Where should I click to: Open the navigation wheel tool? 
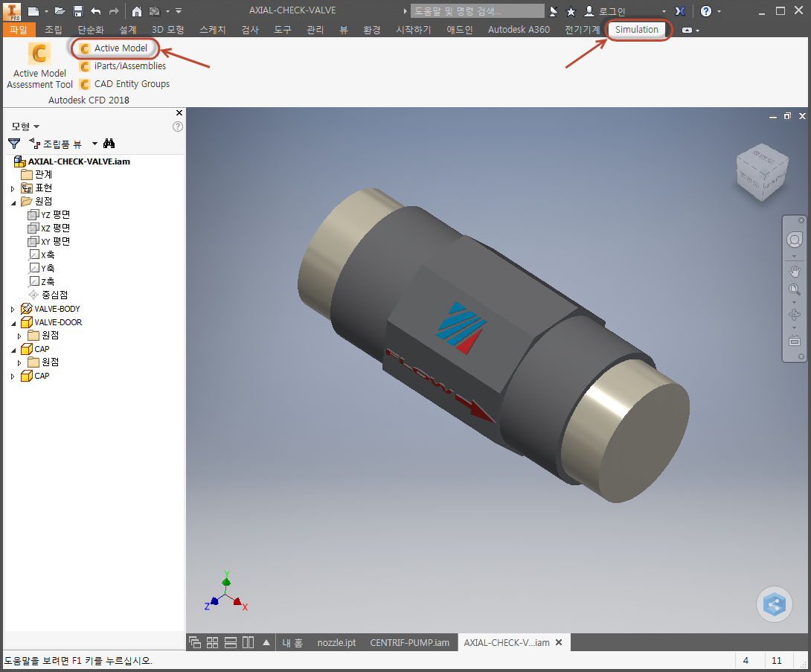(795, 240)
